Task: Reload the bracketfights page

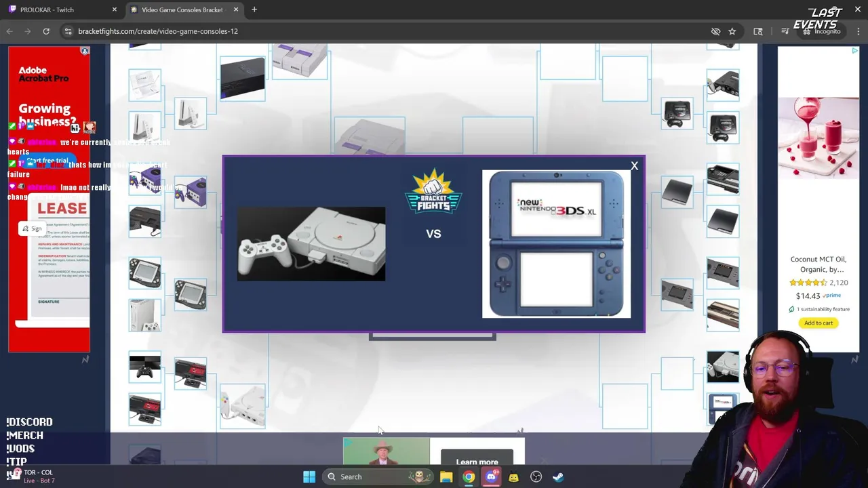Action: [x=46, y=31]
